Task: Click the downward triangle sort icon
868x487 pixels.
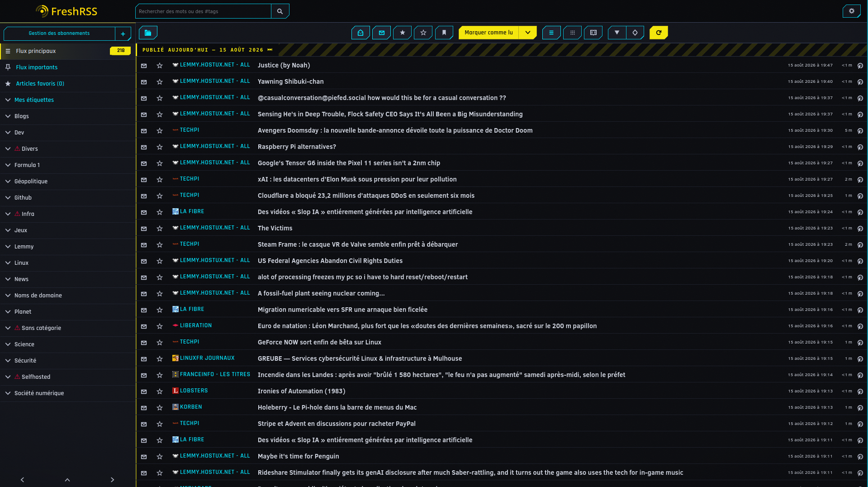Action: click(617, 33)
